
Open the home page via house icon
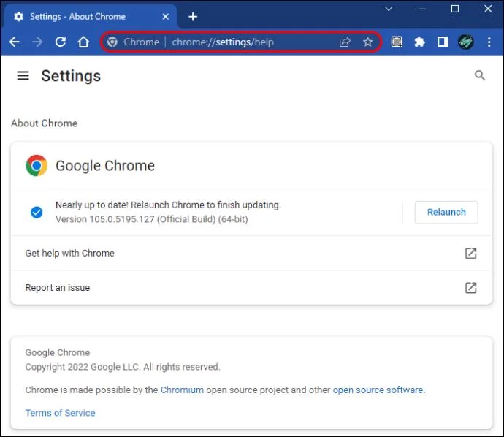pos(83,42)
